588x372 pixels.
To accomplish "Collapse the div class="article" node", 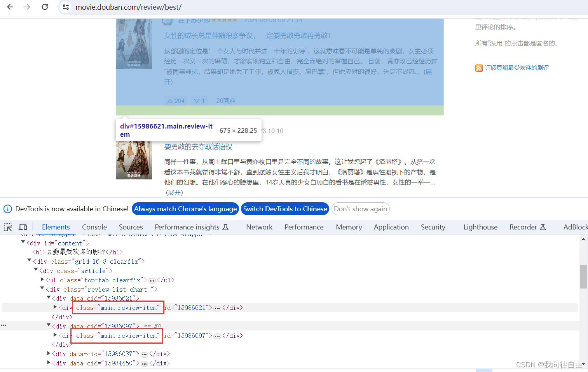I will click(36, 270).
